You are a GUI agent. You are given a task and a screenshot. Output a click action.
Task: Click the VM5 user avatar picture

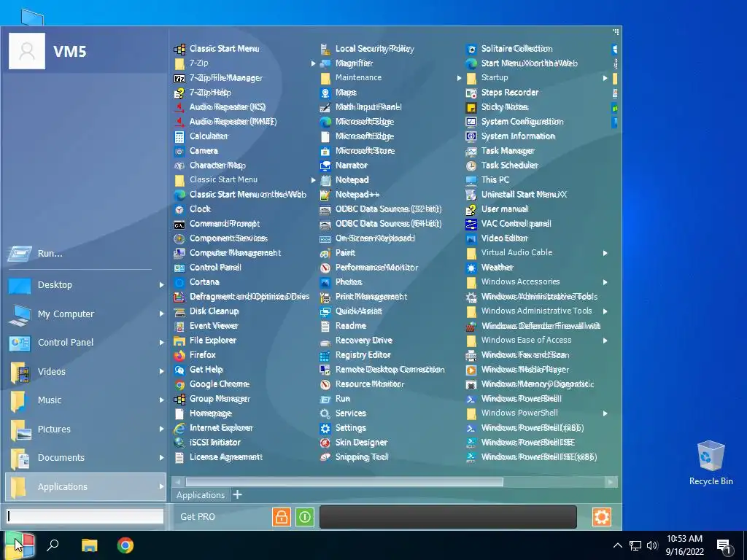[27, 51]
